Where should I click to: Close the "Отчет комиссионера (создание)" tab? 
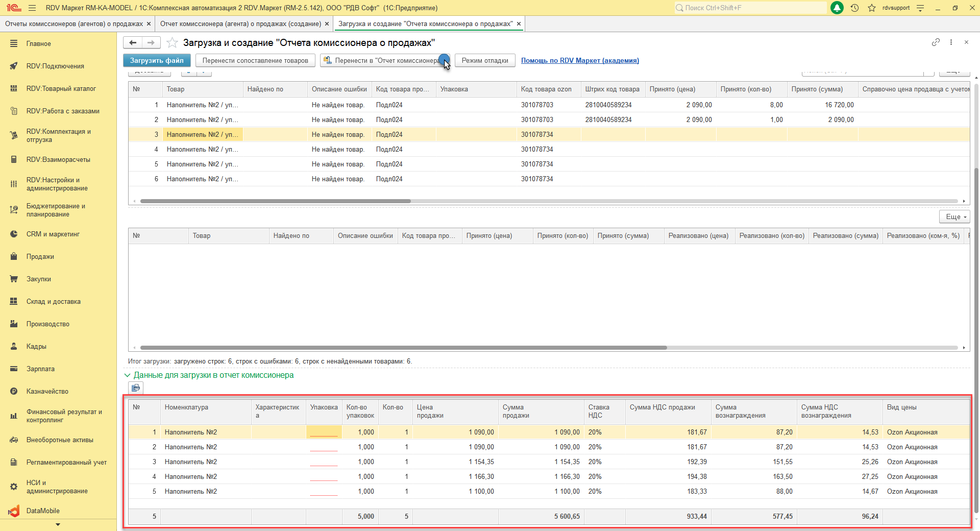coord(327,24)
